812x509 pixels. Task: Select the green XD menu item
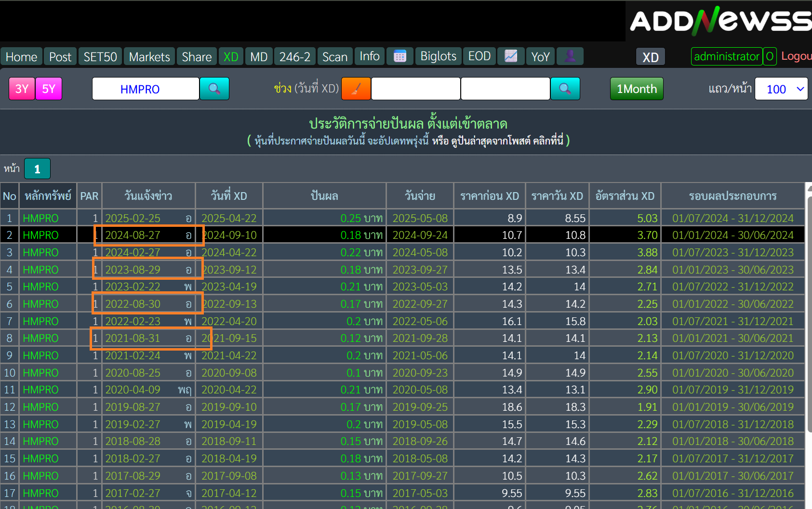pos(231,57)
